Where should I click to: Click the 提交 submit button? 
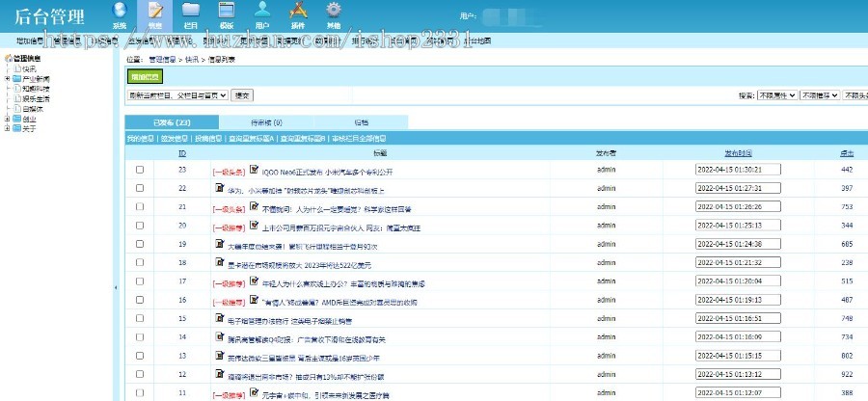(242, 95)
